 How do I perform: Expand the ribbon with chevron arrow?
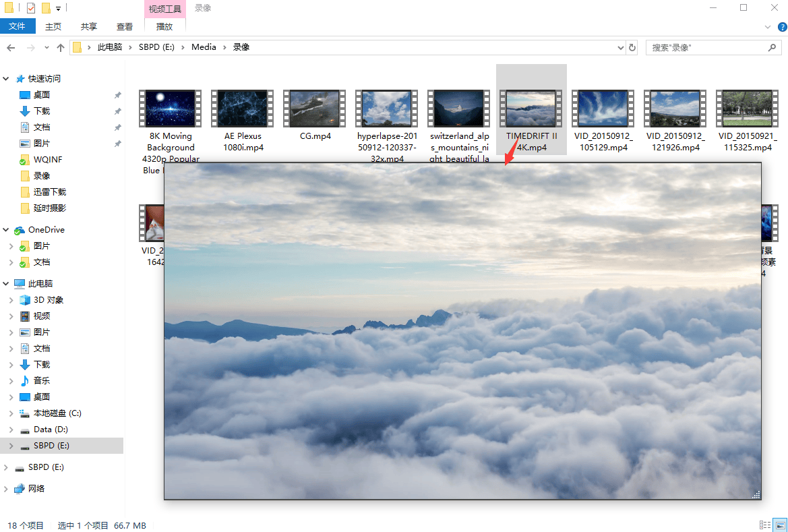click(x=767, y=27)
